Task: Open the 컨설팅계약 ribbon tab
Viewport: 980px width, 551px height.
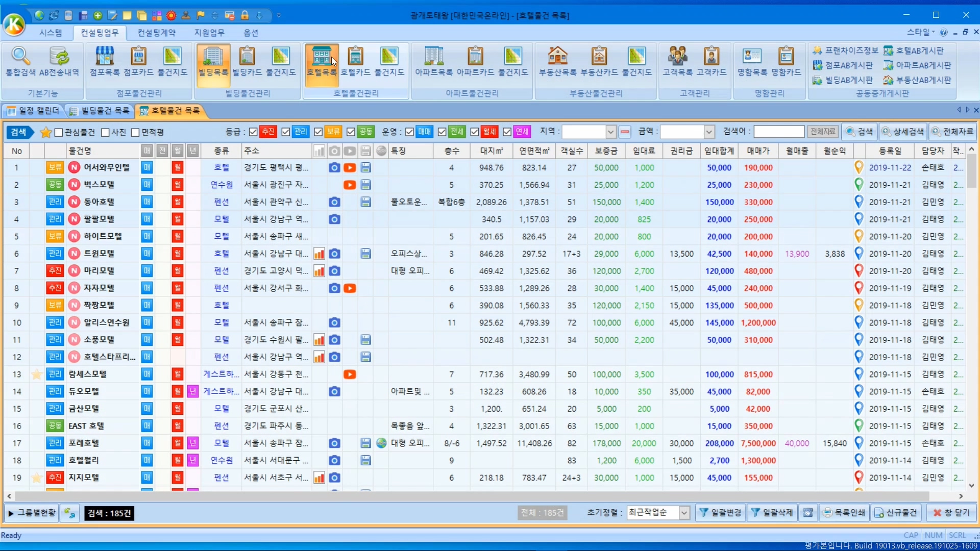Action: click(156, 33)
